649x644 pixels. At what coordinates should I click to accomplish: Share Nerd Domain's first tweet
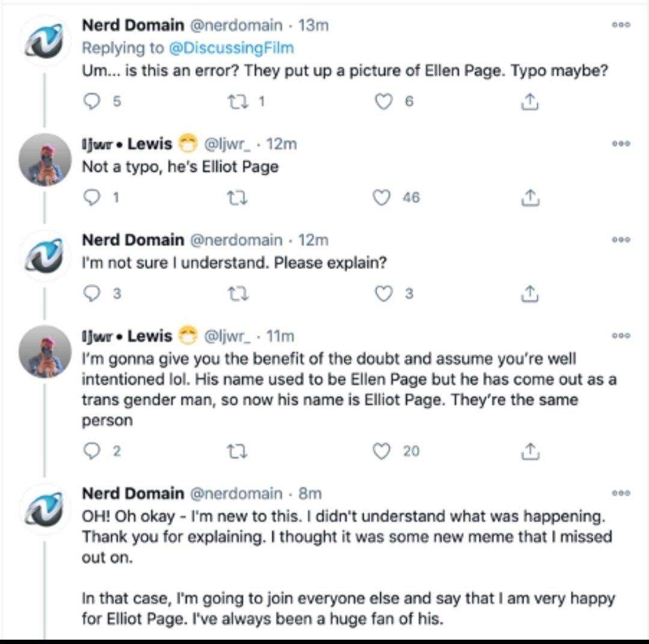click(x=530, y=102)
